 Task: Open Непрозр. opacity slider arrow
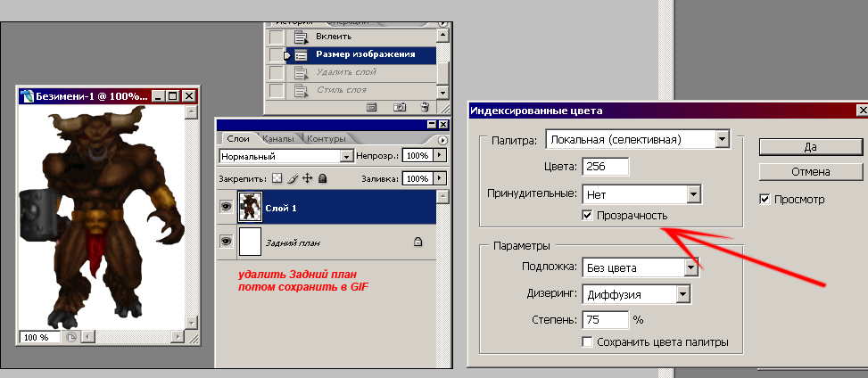point(440,156)
